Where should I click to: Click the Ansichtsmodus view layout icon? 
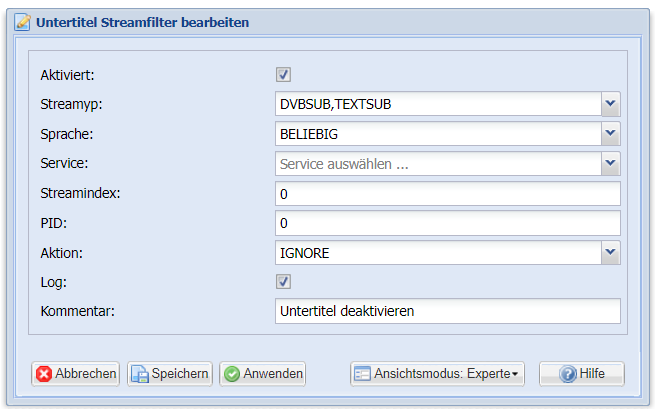tap(362, 374)
